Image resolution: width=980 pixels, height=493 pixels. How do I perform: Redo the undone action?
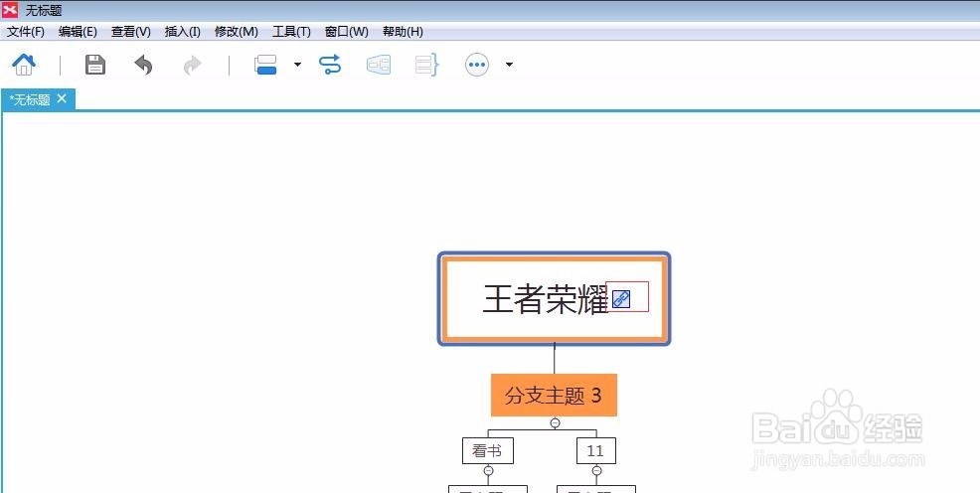[193, 65]
